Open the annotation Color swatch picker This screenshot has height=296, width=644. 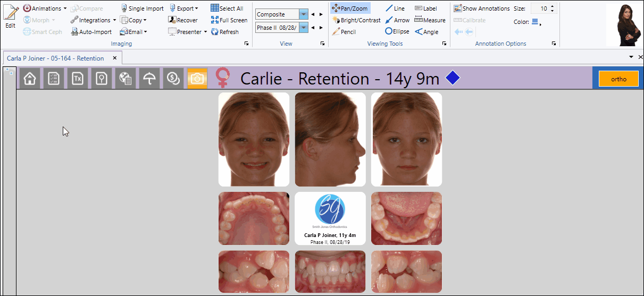[536, 22]
